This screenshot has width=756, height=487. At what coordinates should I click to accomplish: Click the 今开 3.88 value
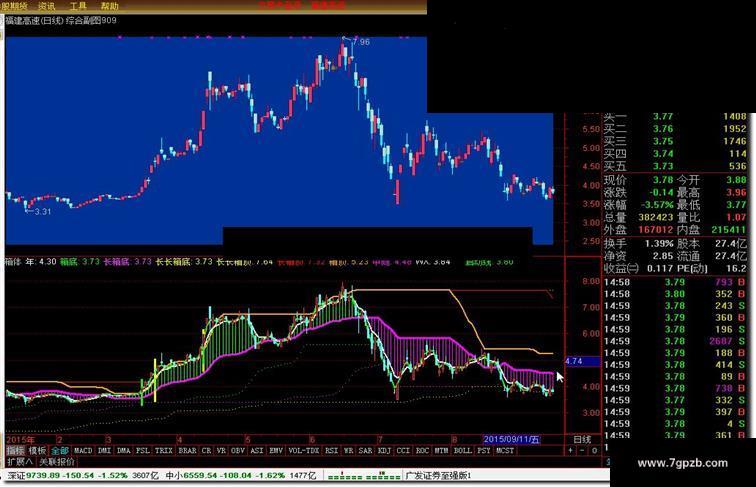click(x=736, y=180)
